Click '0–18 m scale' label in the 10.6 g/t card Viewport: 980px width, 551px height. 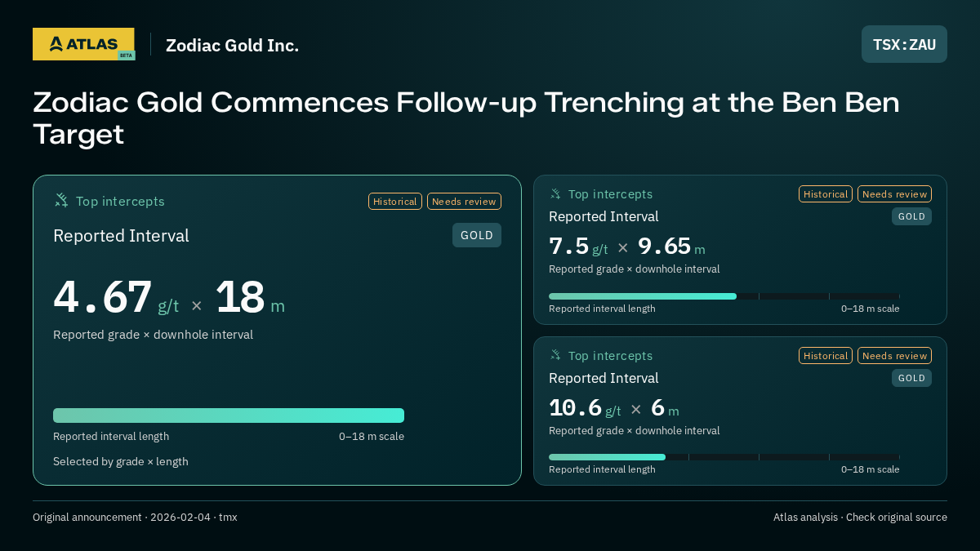coord(871,469)
